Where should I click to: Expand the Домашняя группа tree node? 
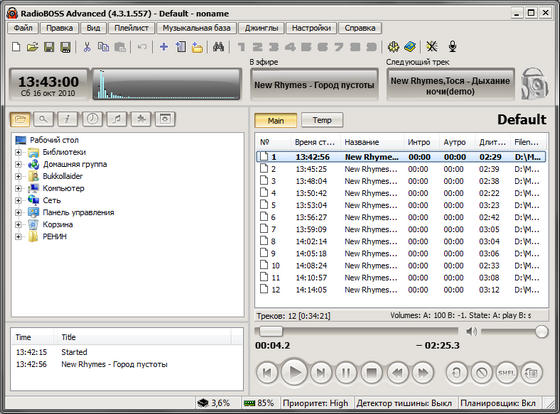coord(18,165)
